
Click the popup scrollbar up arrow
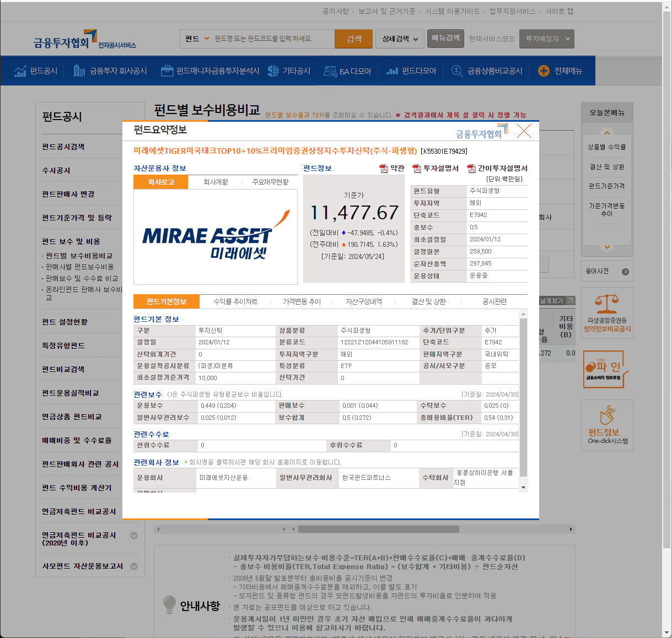click(524, 314)
